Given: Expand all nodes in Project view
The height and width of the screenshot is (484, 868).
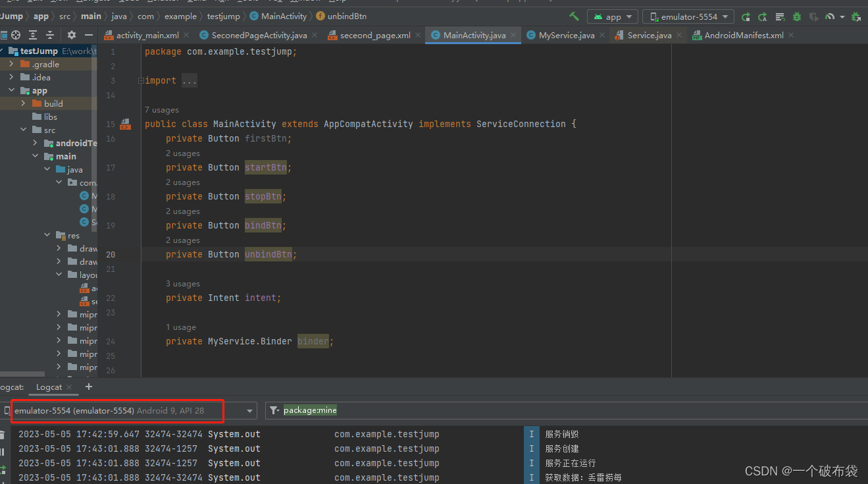Looking at the screenshot, I should click(x=33, y=35).
